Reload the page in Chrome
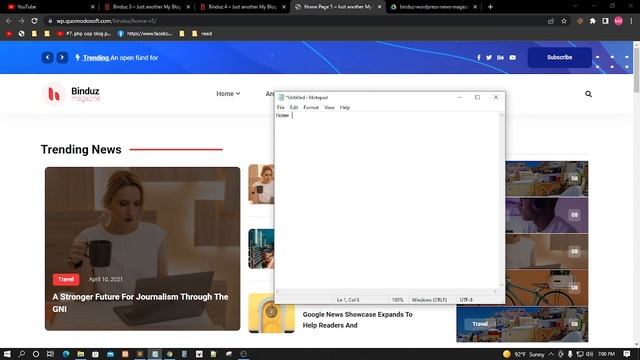Image resolution: width=640 pixels, height=360 pixels. pyautogui.click(x=34, y=21)
